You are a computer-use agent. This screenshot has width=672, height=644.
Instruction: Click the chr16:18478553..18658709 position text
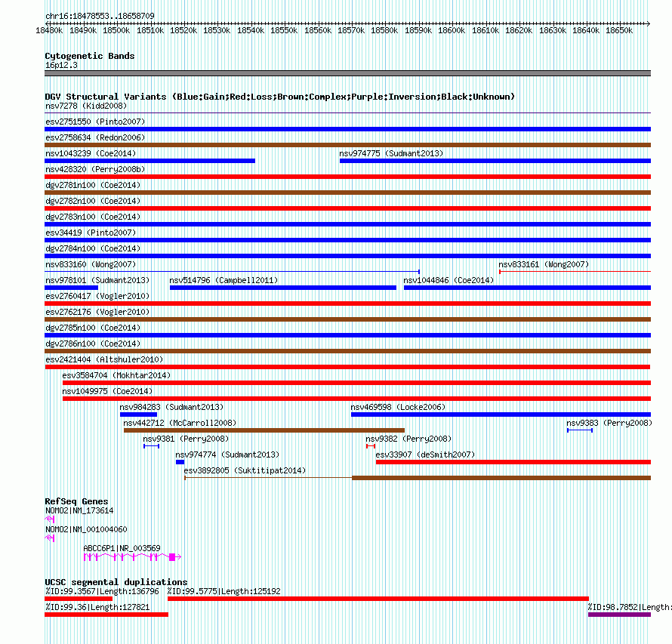[100, 16]
